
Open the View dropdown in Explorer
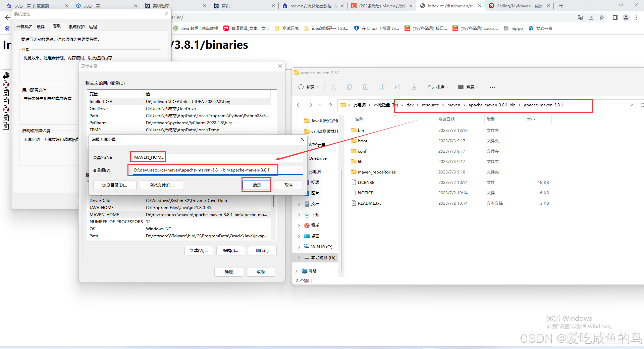tap(468, 87)
